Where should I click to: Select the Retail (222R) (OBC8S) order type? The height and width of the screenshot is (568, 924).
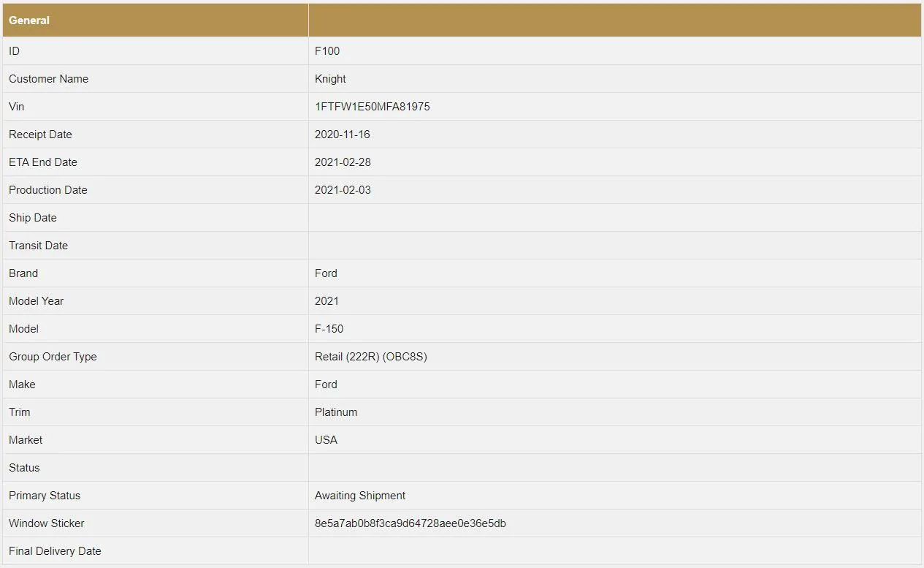(x=370, y=357)
